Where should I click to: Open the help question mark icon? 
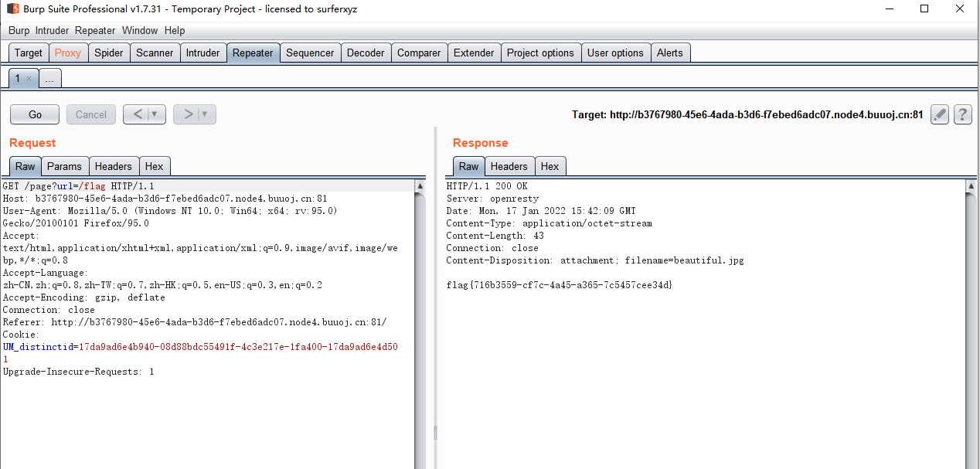[962, 114]
